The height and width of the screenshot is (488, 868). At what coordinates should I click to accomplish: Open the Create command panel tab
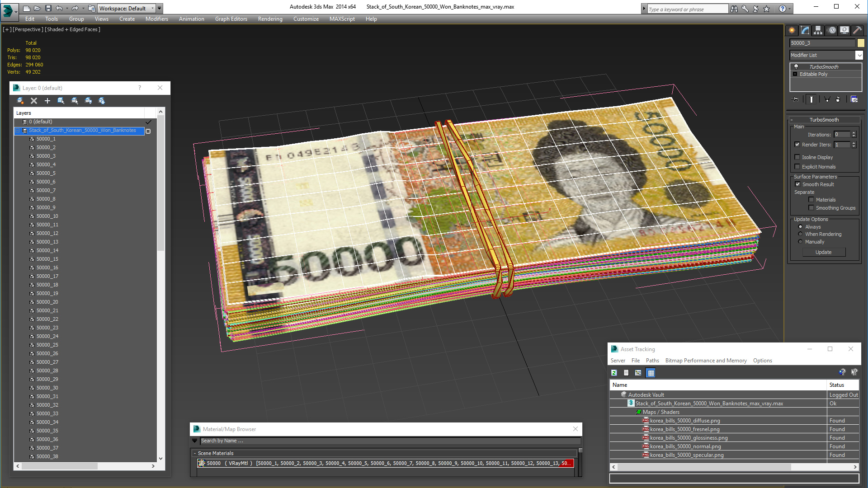click(792, 30)
